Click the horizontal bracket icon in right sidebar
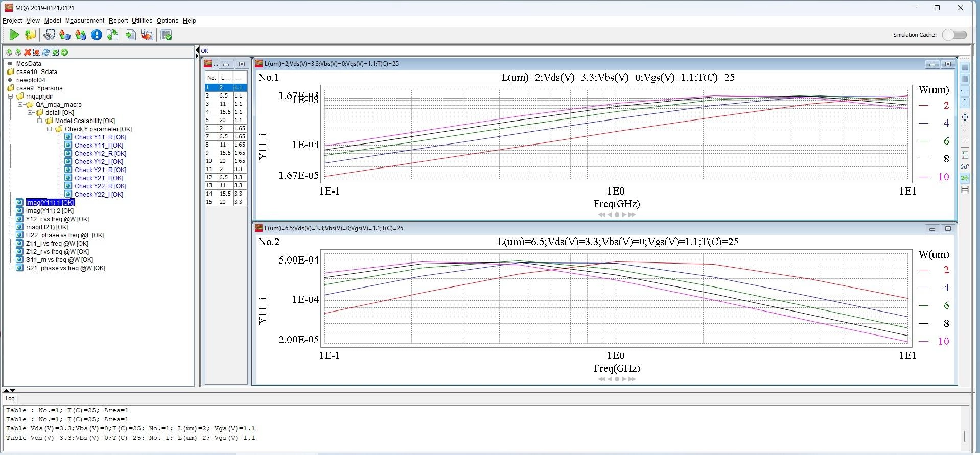The image size is (980, 455). click(x=965, y=91)
